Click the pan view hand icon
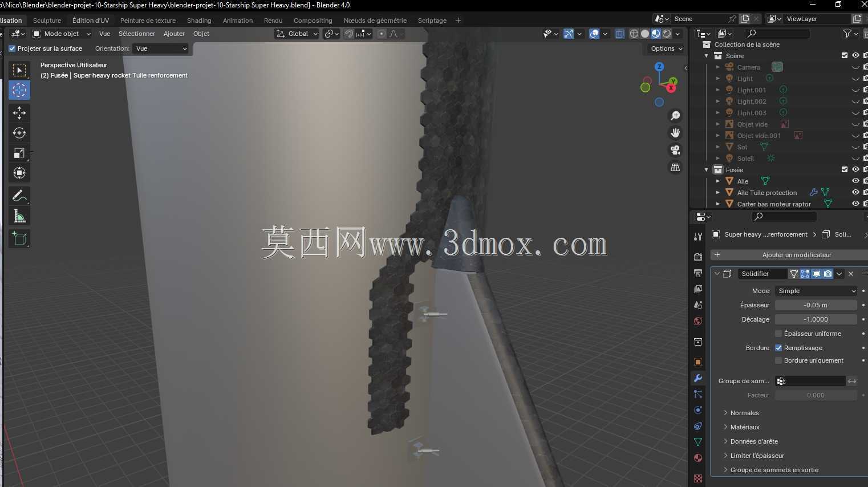 point(675,133)
